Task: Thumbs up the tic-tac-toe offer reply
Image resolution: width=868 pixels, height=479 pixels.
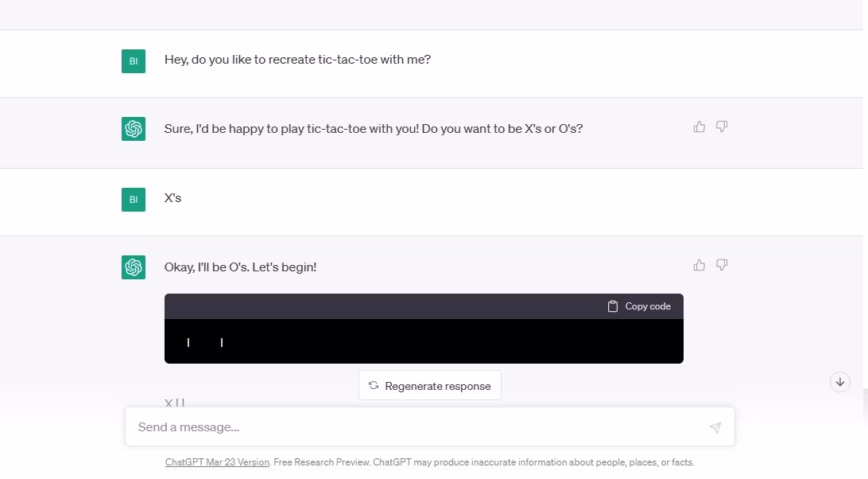Action: pyautogui.click(x=699, y=127)
